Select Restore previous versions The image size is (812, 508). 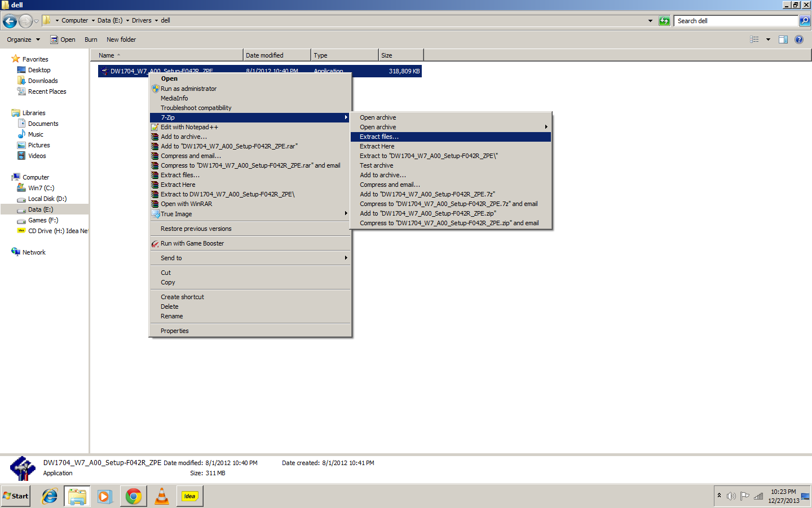pyautogui.click(x=250, y=229)
